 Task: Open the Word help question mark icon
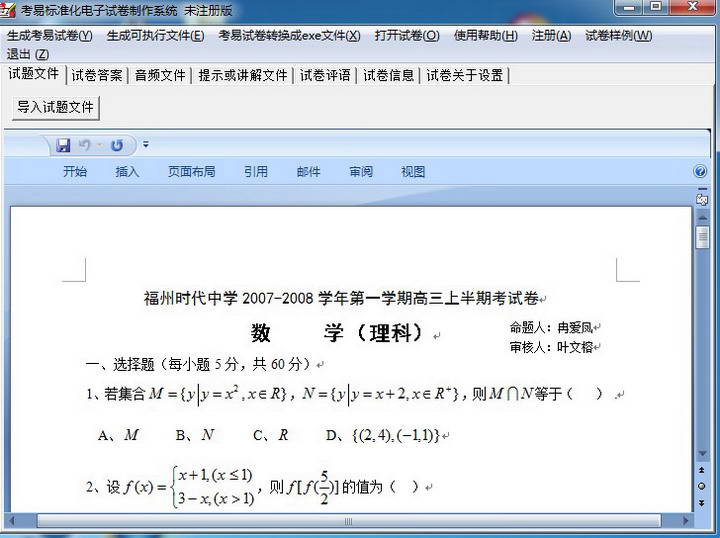[x=700, y=172]
